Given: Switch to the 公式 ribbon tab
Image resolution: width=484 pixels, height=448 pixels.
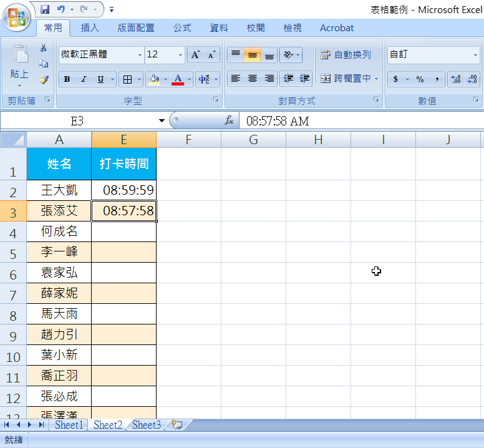Looking at the screenshot, I should tap(182, 28).
